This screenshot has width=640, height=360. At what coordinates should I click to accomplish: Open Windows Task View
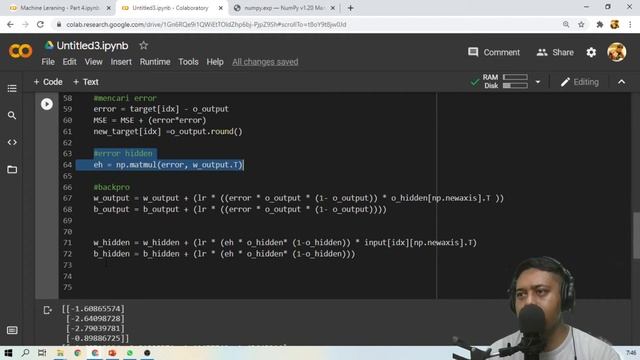(x=42, y=353)
